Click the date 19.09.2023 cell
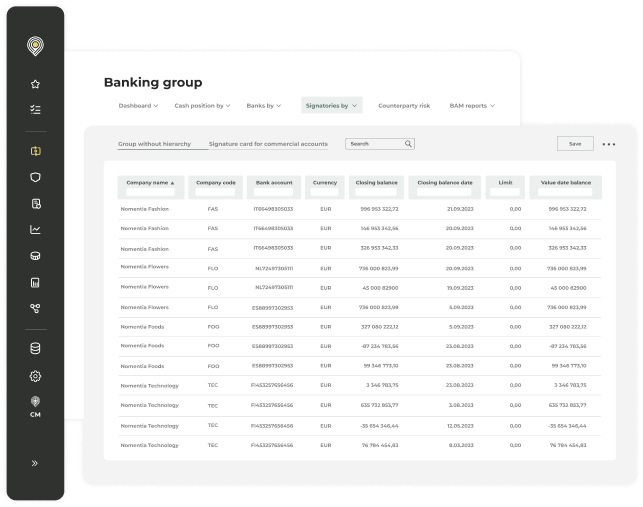This screenshot has height=507, width=643. pos(460,288)
